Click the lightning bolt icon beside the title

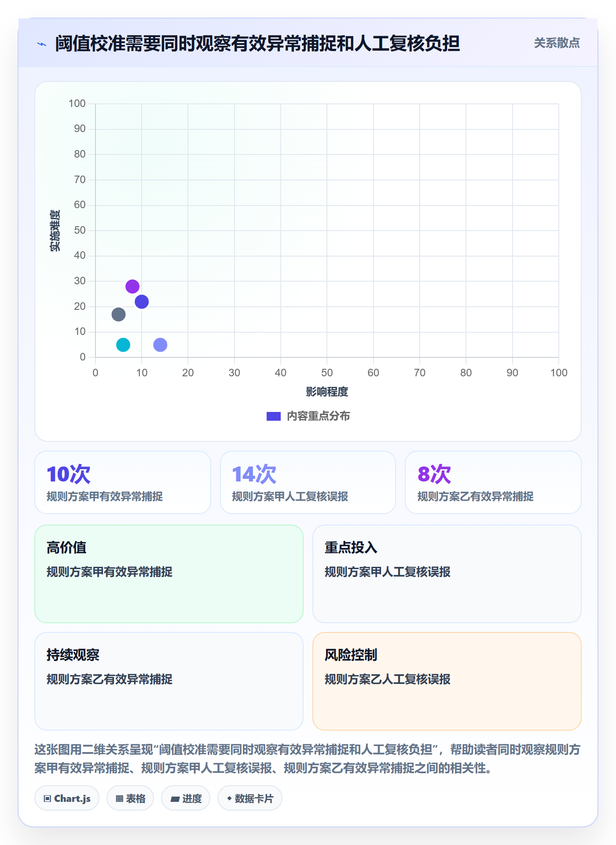pyautogui.click(x=42, y=44)
